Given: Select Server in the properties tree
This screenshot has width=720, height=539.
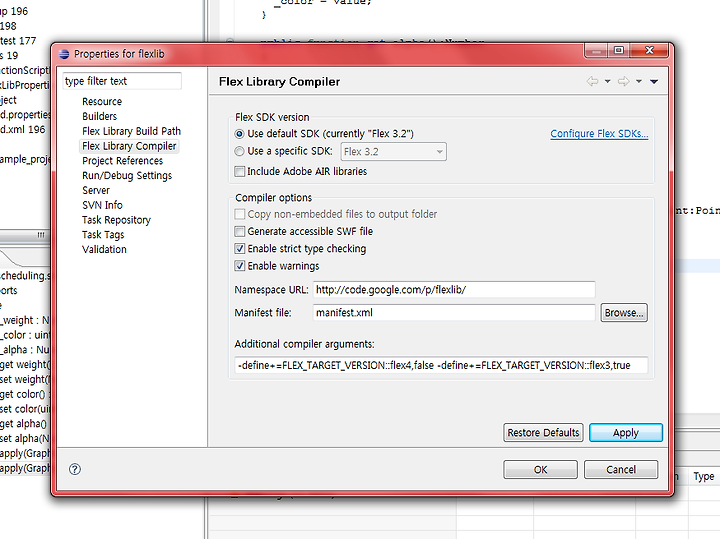Looking at the screenshot, I should (x=96, y=190).
